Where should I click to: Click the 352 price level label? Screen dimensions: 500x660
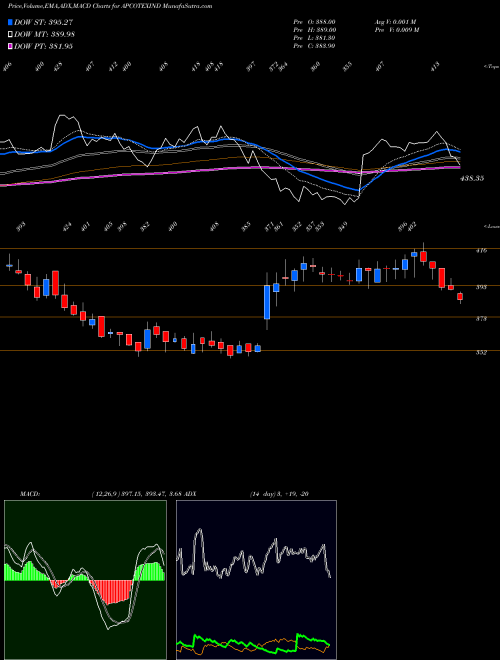[x=481, y=353]
